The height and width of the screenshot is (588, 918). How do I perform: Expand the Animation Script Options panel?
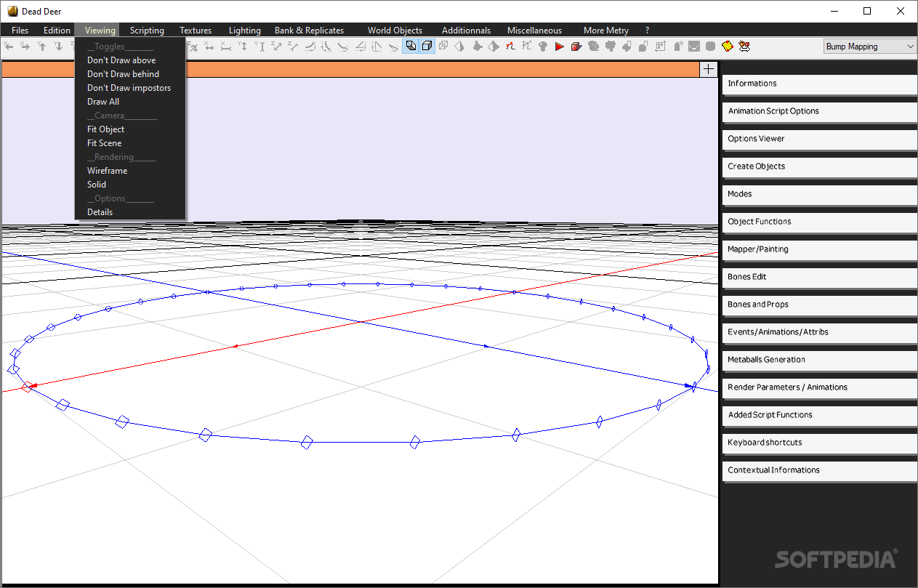[x=820, y=111]
